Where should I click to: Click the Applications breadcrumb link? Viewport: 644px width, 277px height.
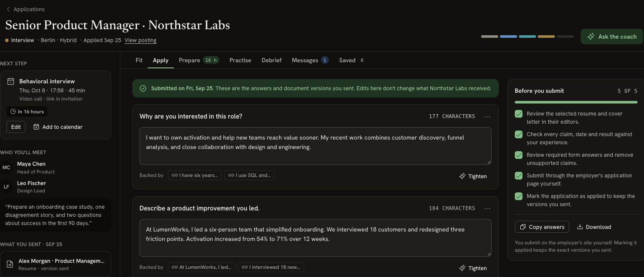pyautogui.click(x=29, y=9)
